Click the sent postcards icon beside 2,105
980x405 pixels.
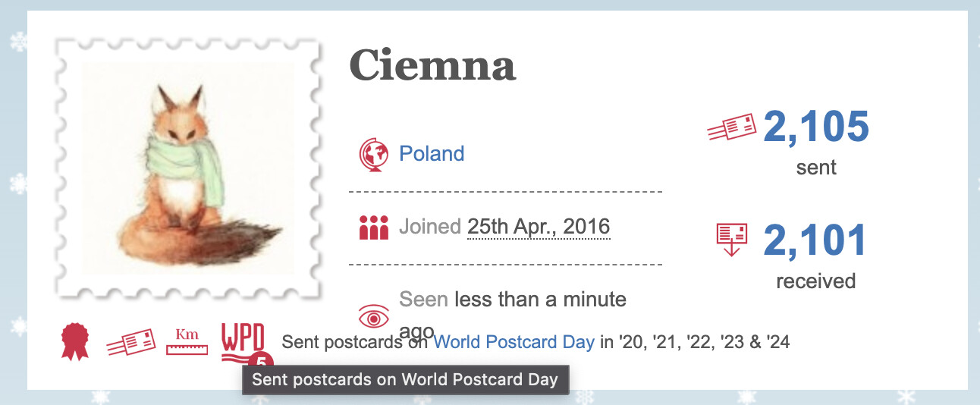coord(732,127)
